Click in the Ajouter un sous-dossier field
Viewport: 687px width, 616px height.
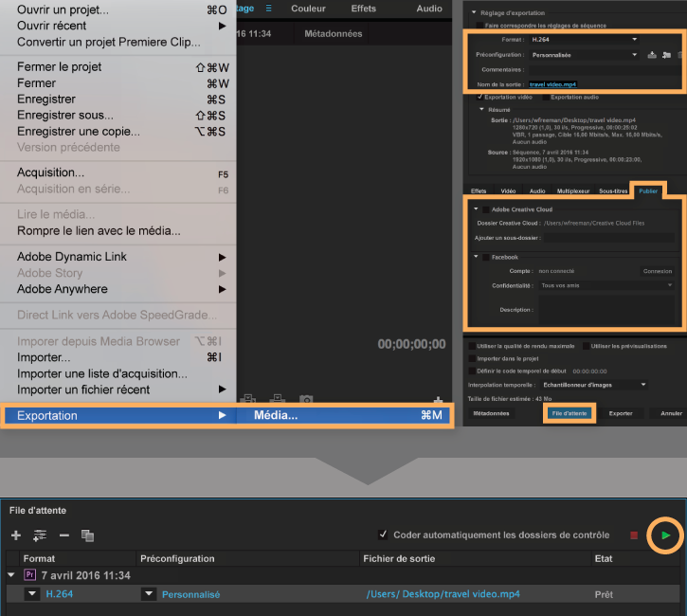pos(609,238)
